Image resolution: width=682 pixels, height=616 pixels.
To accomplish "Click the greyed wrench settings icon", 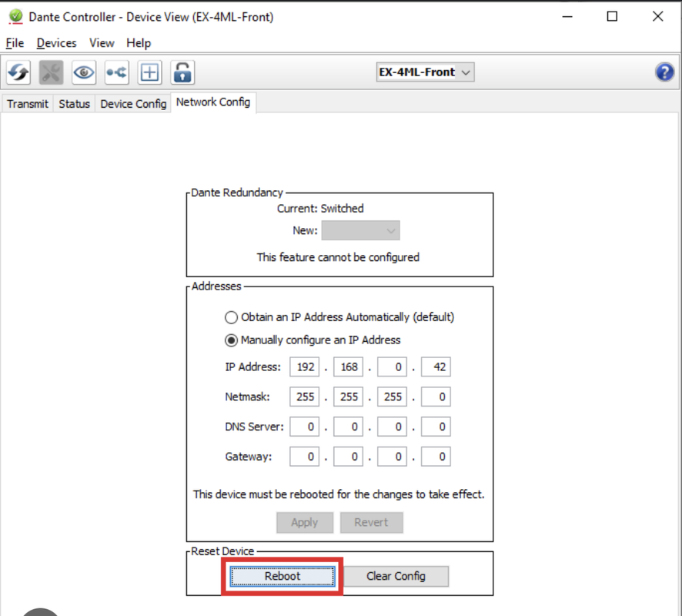I will click(x=51, y=72).
